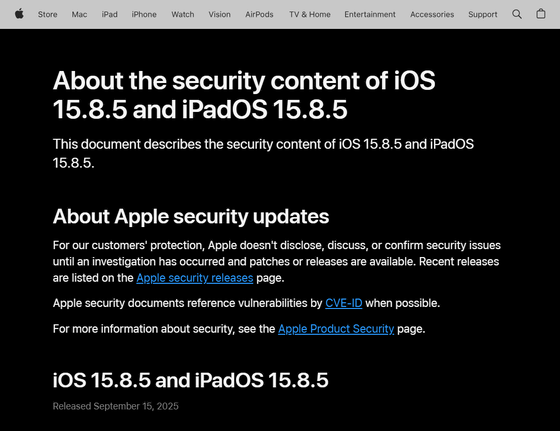Screen dimensions: 560x431
Task: Click the Apple logo icon
Action: [19, 14]
